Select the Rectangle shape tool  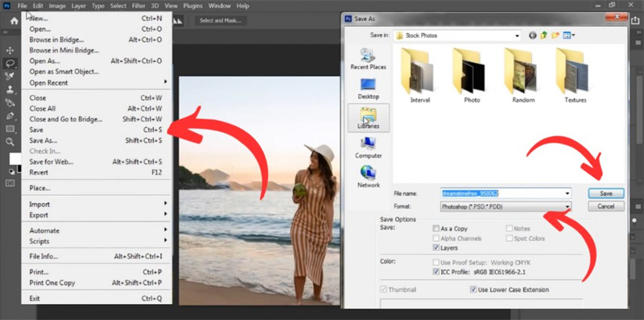click(x=10, y=129)
